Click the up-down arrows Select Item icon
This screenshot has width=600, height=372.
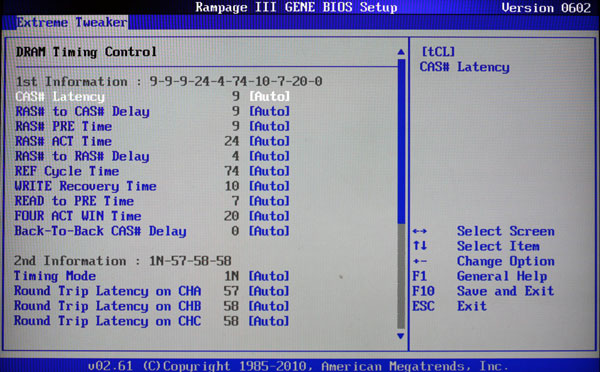point(420,246)
